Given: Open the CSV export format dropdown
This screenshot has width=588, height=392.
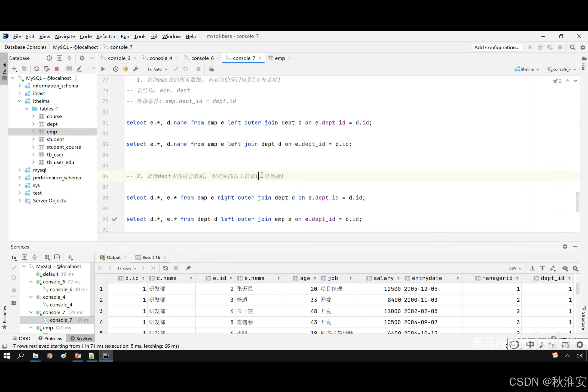Looking at the screenshot, I should 515,268.
